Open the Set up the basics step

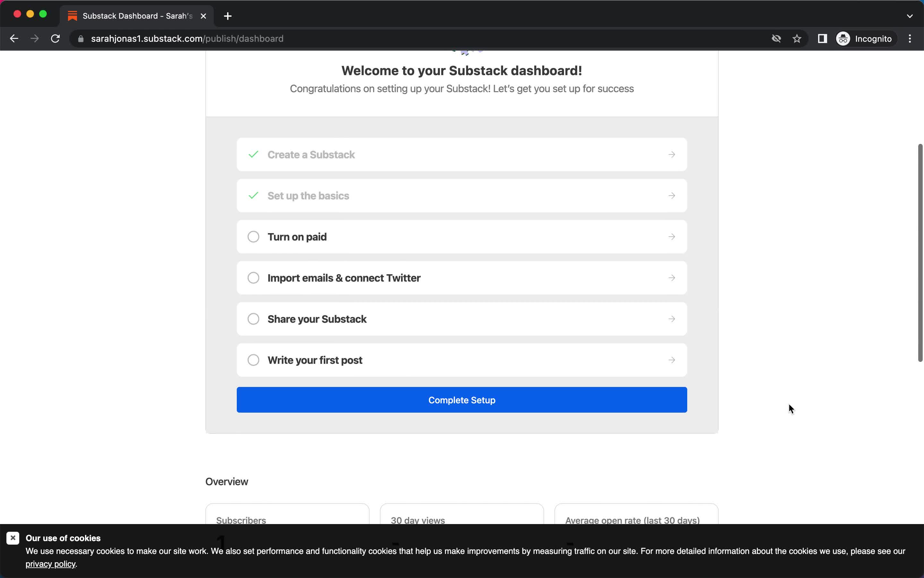click(462, 196)
